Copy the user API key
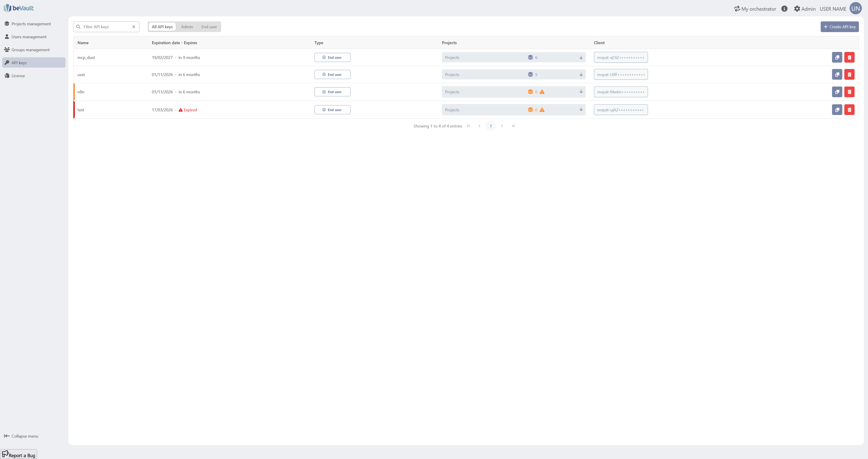The image size is (868, 459). [837, 74]
